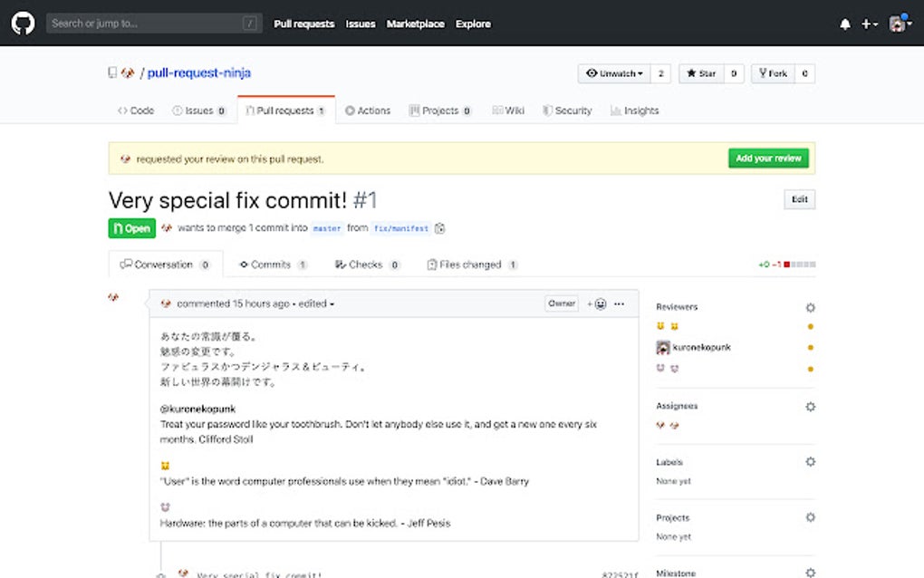This screenshot has width=924, height=578.
Task: Click the Add your review button
Action: (767, 157)
